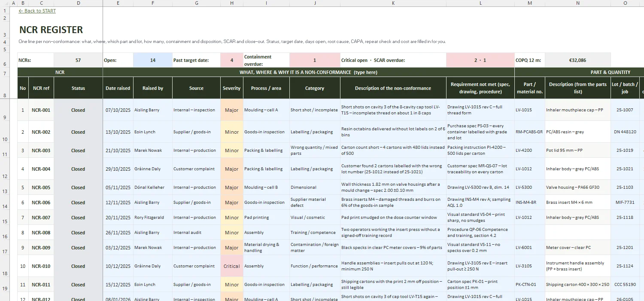Viewport: 644px width, 301px height.
Task: Click the COPQ value €32,086
Action: coord(577,60)
